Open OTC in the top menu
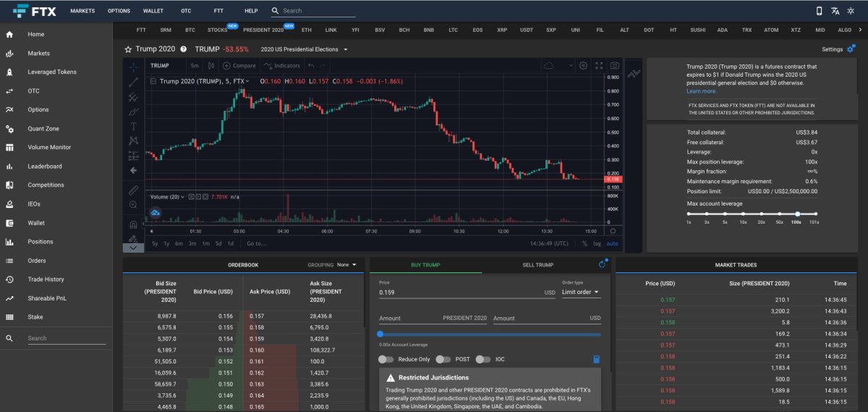 (x=186, y=11)
